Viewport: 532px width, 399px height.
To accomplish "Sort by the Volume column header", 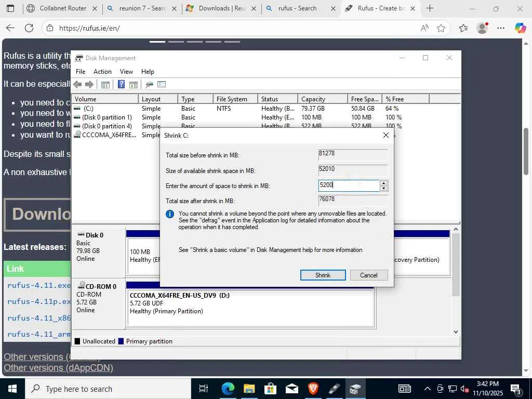I will [x=105, y=99].
